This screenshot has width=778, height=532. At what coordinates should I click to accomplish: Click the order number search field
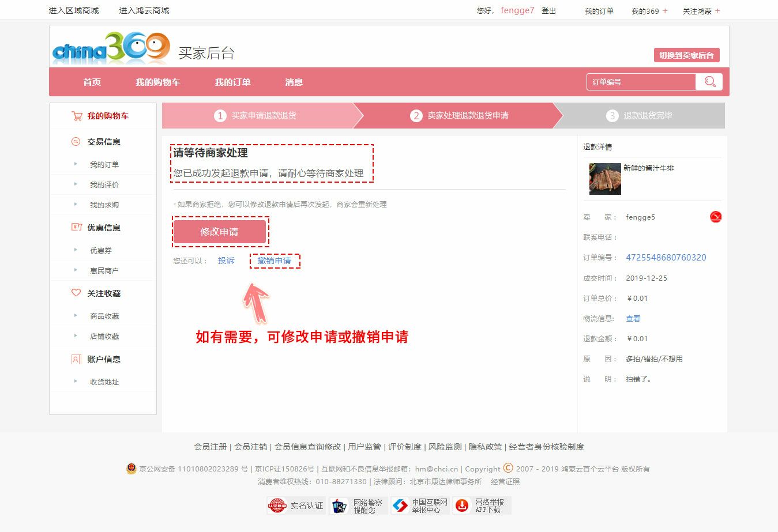point(641,82)
